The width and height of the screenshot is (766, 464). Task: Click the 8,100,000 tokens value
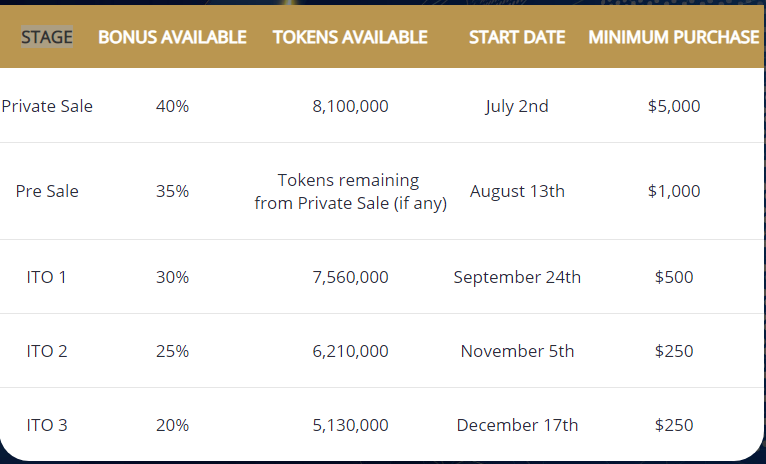click(x=350, y=106)
